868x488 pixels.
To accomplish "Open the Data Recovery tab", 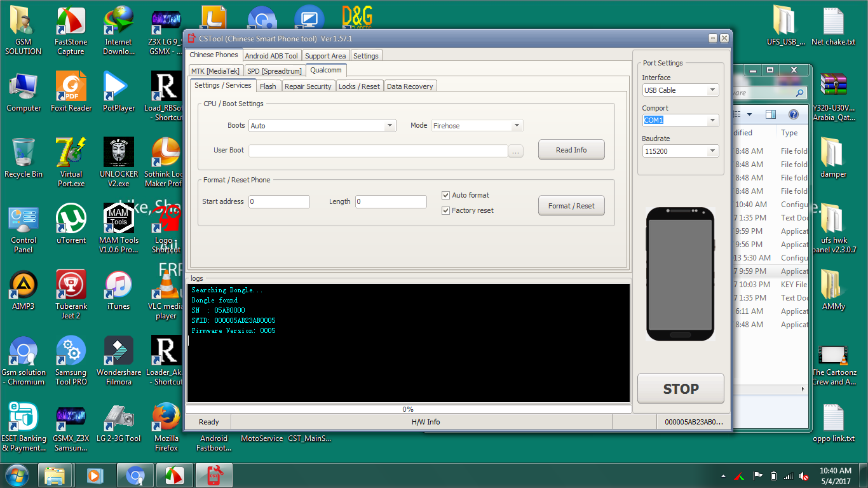I will [x=410, y=86].
